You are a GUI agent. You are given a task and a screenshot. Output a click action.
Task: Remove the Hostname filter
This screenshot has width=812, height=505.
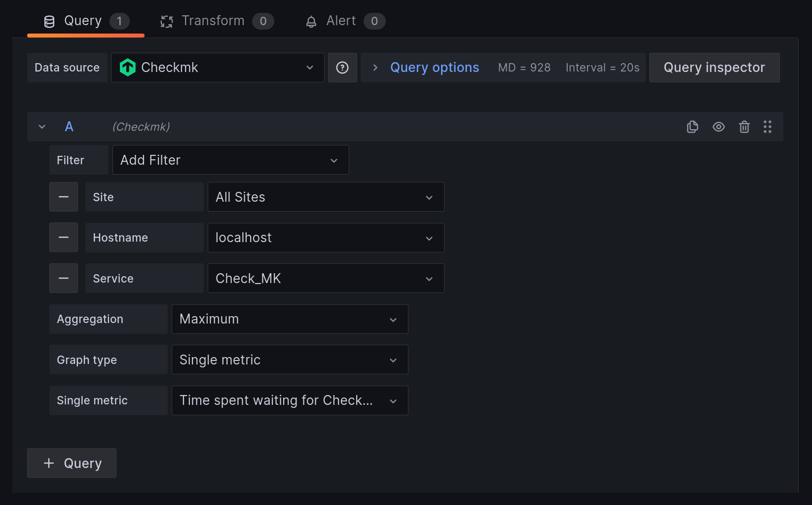point(64,238)
